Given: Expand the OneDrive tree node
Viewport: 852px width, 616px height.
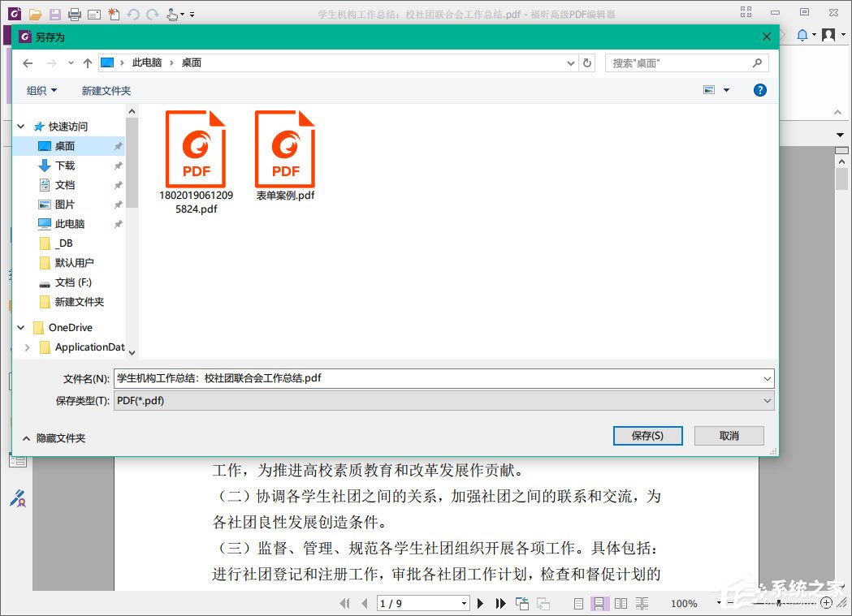Looking at the screenshot, I should click(20, 327).
